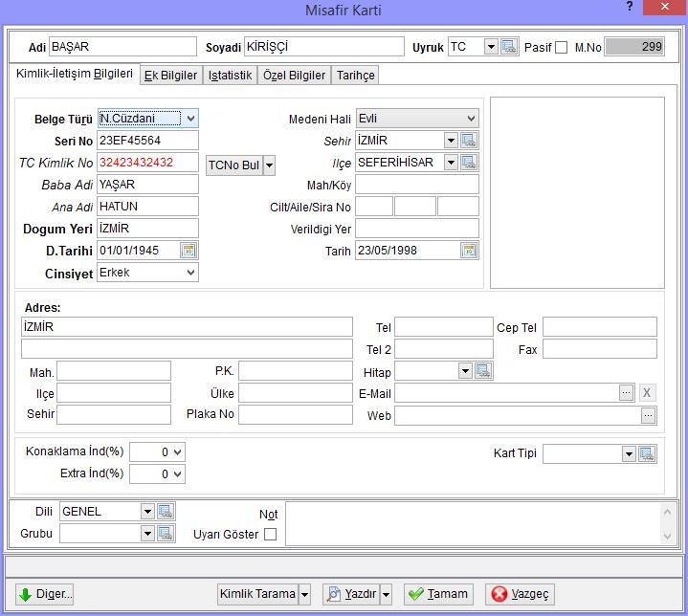Click the E-Mail ellipsis browse button
This screenshot has width=688, height=616.
[x=626, y=393]
